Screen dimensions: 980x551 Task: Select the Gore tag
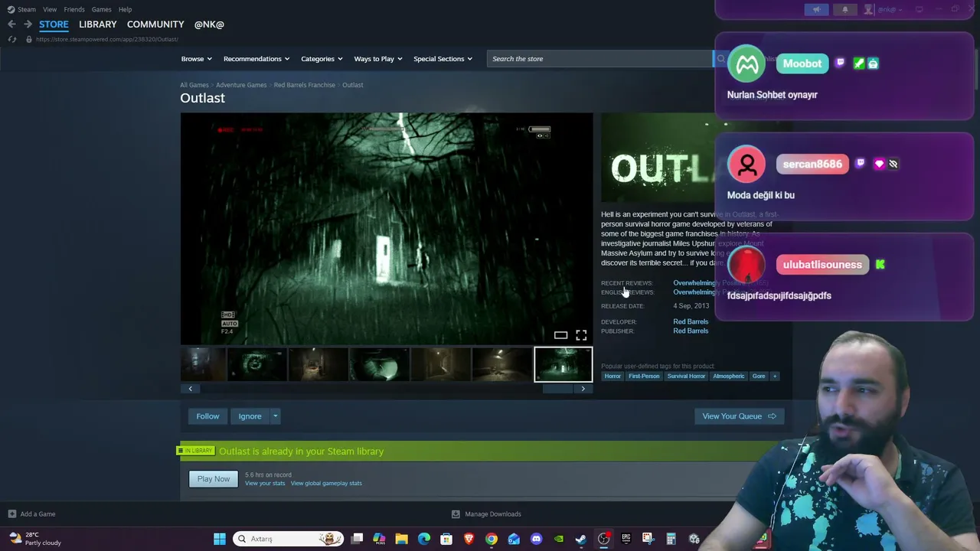click(x=759, y=377)
